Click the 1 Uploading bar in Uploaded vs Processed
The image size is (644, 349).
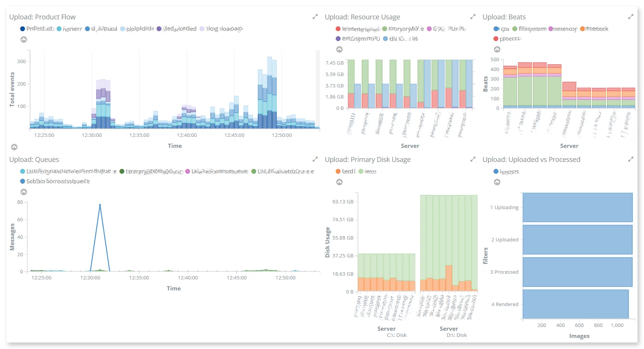[578, 208]
